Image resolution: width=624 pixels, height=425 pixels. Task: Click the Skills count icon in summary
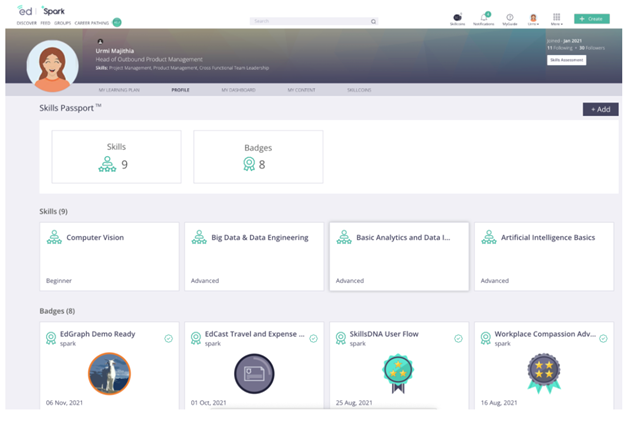coord(107,165)
